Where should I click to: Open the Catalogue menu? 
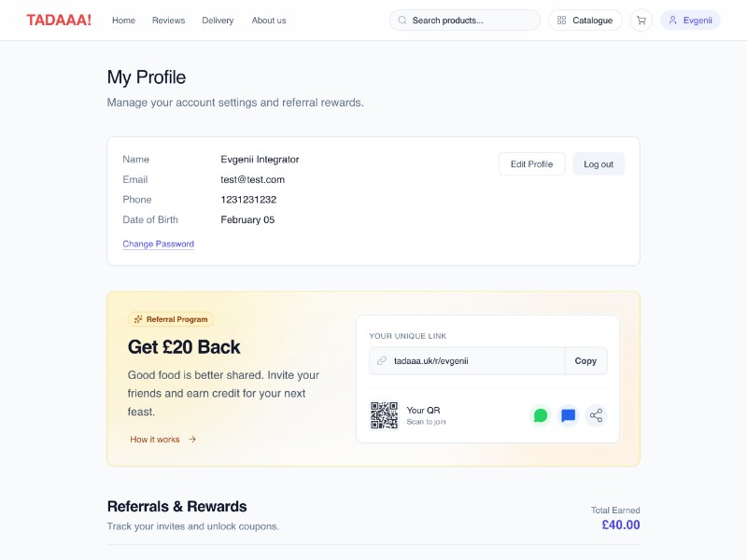click(x=585, y=21)
